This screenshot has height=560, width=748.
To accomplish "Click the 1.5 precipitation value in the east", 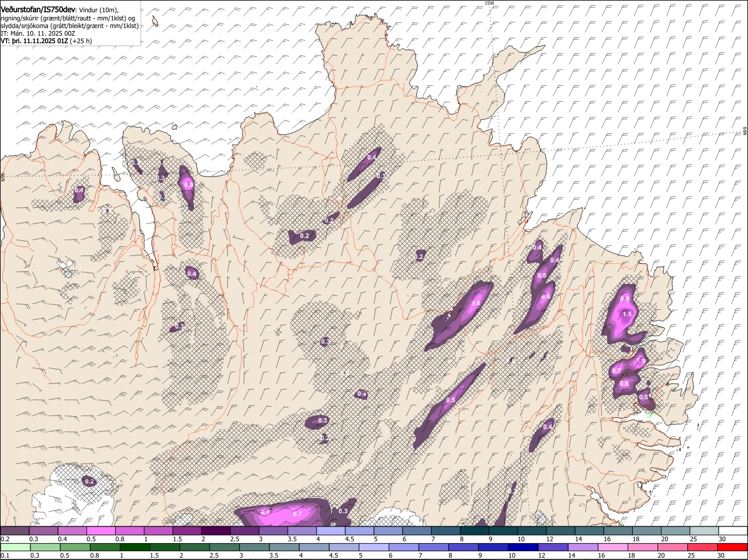I will (x=627, y=314).
